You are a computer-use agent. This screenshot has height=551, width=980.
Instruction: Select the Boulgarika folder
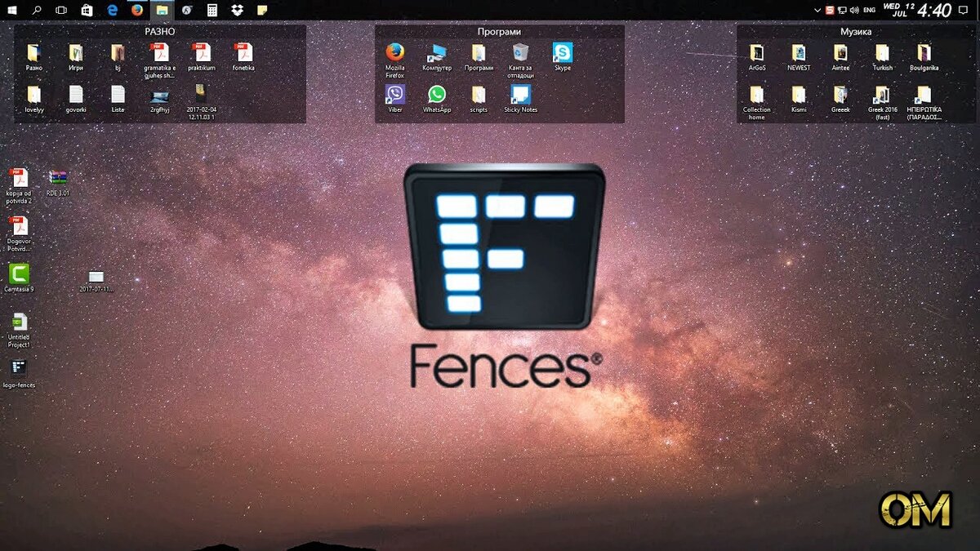pos(924,57)
